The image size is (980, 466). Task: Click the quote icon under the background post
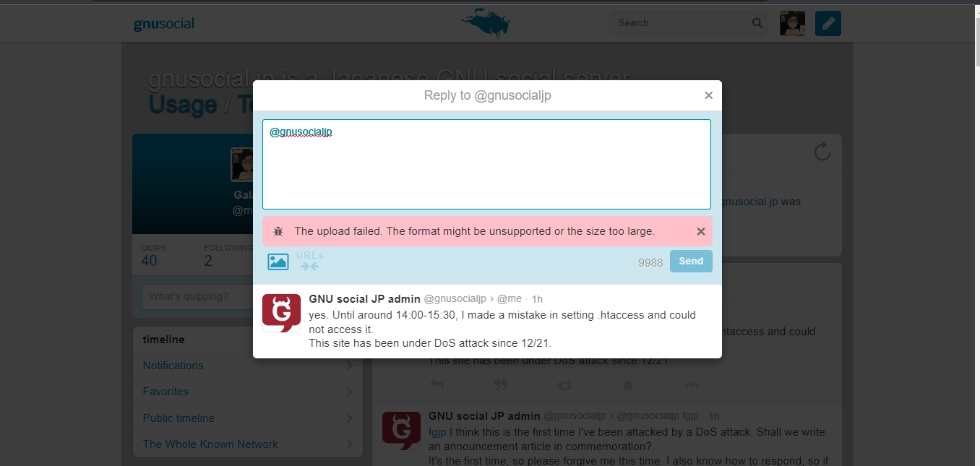[500, 385]
